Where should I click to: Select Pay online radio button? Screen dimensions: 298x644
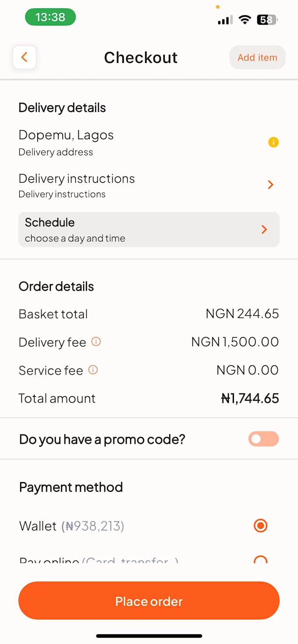(261, 560)
